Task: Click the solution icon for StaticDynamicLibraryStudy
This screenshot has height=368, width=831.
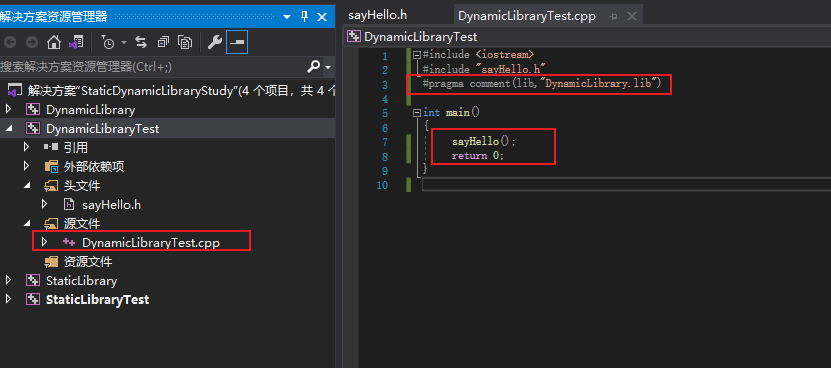Action: [x=14, y=91]
